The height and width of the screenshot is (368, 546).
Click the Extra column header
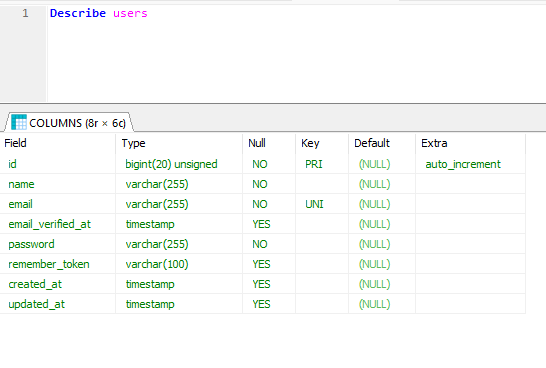coord(470,143)
